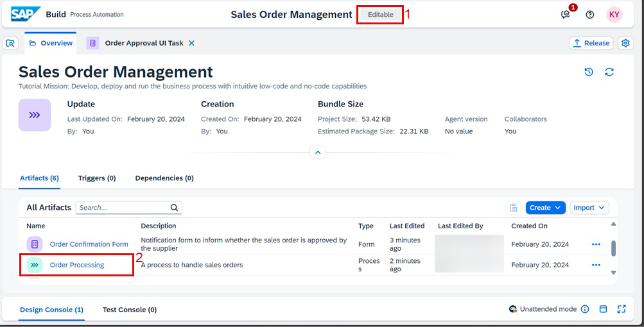Click the Sales Order Management header title
The image size is (644, 327).
[292, 15]
